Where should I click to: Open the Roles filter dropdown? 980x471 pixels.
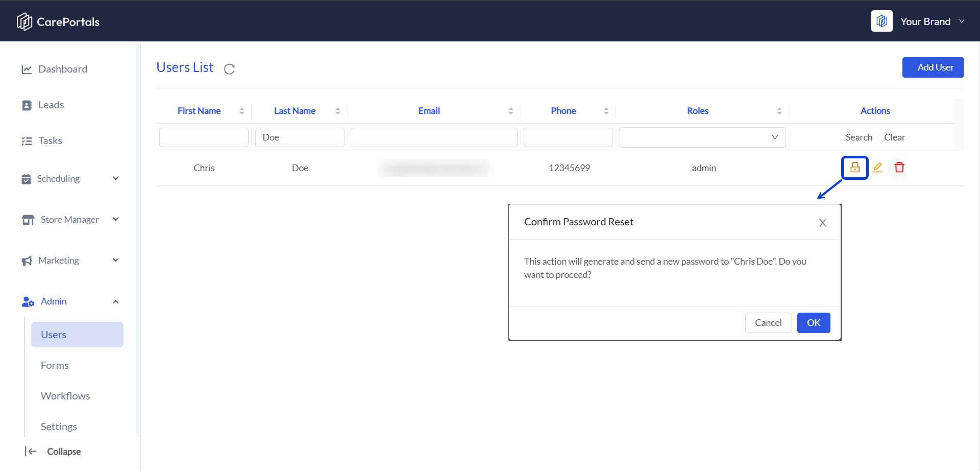[x=702, y=137]
